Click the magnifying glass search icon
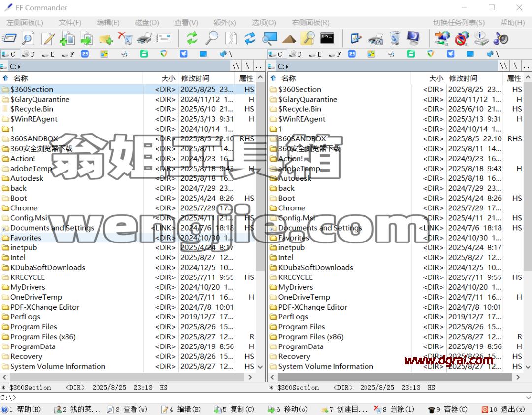This screenshot has height=415, width=532. (212, 38)
